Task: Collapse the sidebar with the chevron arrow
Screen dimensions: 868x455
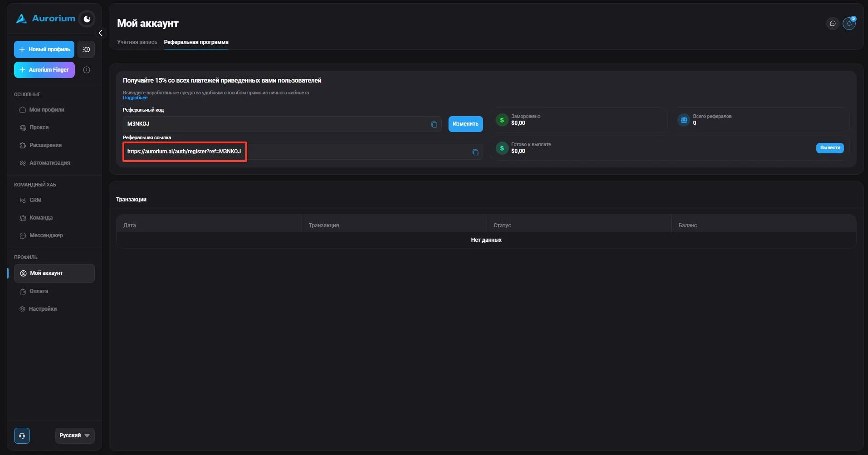Action: click(101, 33)
